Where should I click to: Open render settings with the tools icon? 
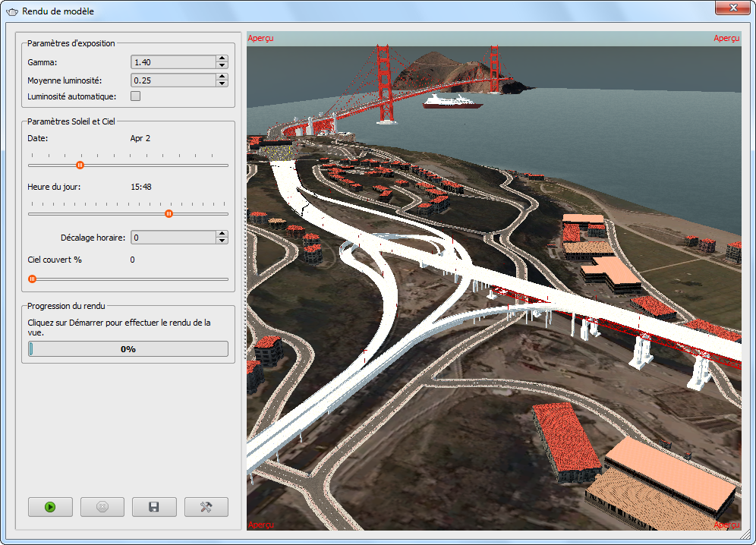coord(206,507)
